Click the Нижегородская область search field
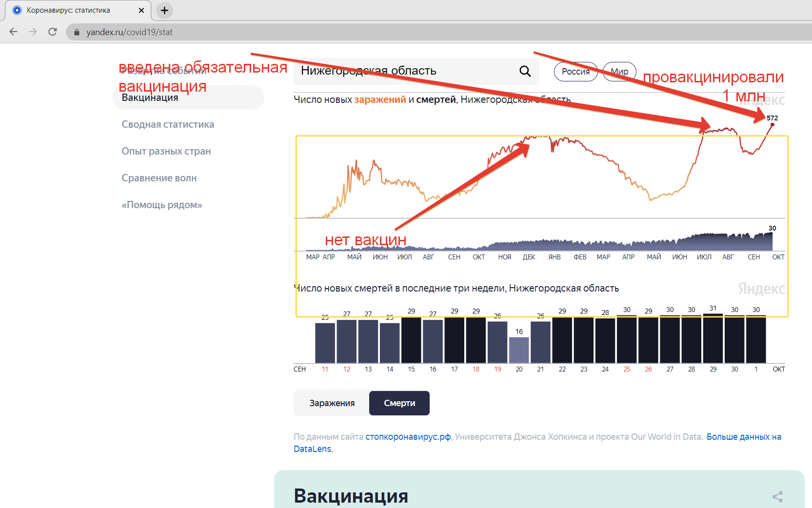Screen dimensions: 812x508 click(x=416, y=71)
